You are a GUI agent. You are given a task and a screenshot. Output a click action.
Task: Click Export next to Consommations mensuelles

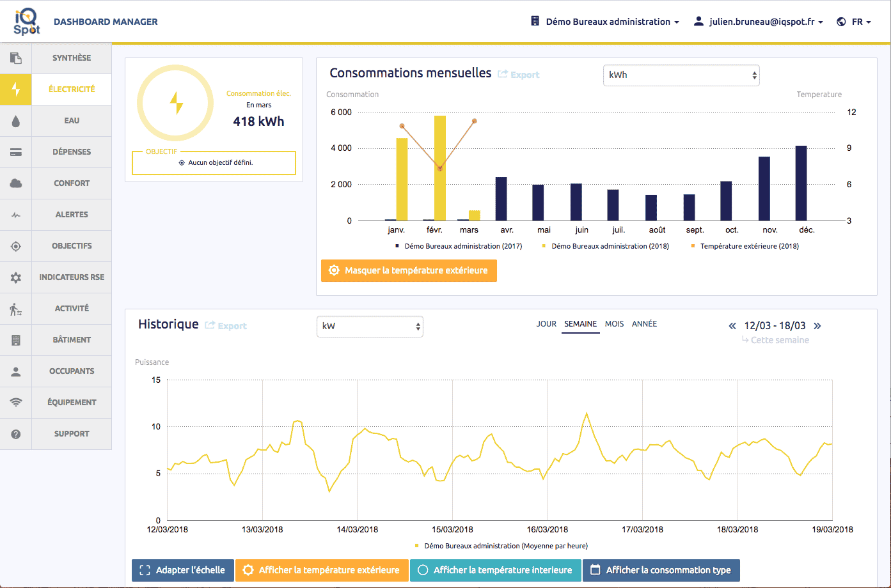(519, 75)
